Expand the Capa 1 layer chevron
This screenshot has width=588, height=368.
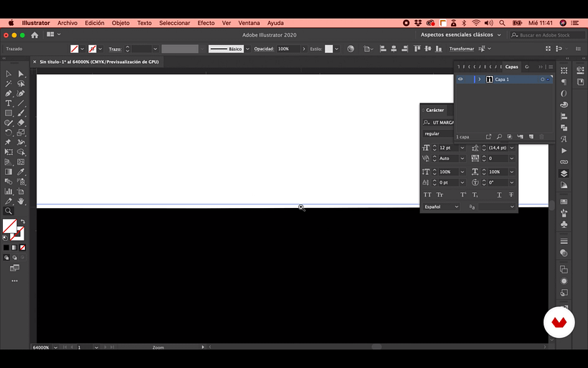pyautogui.click(x=479, y=79)
